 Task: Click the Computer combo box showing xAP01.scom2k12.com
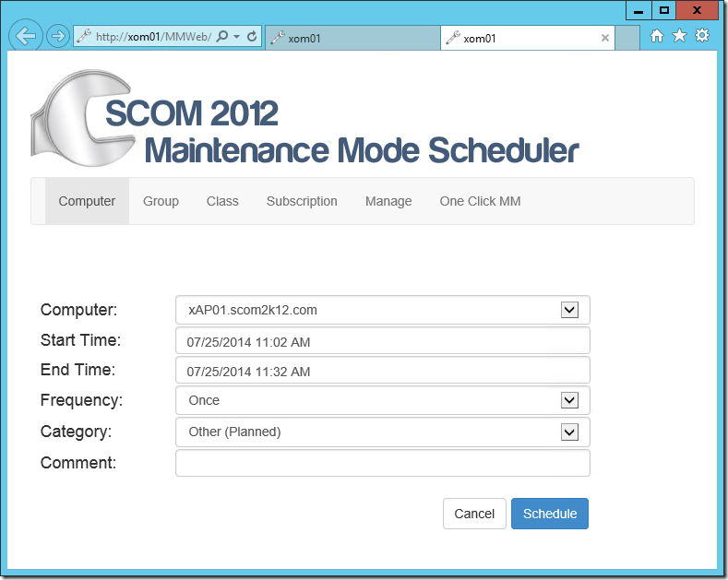coord(383,310)
